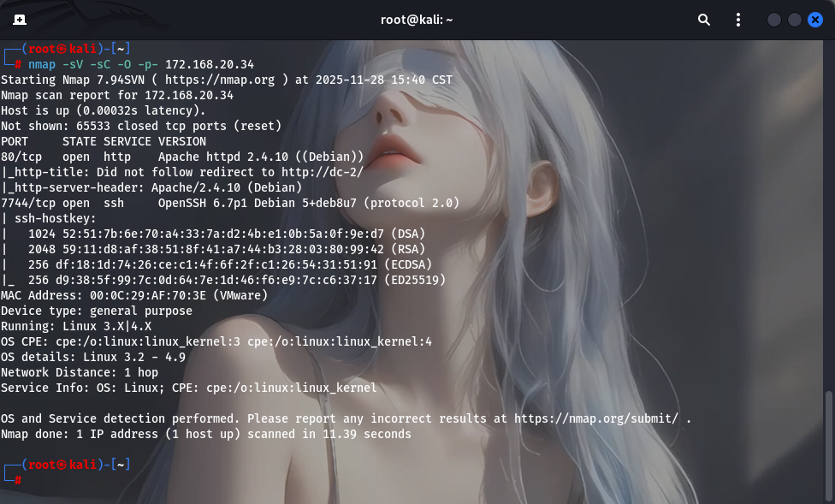Viewport: 835px width, 504px height.
Task: Open a new terminal tab
Action: coord(20,20)
